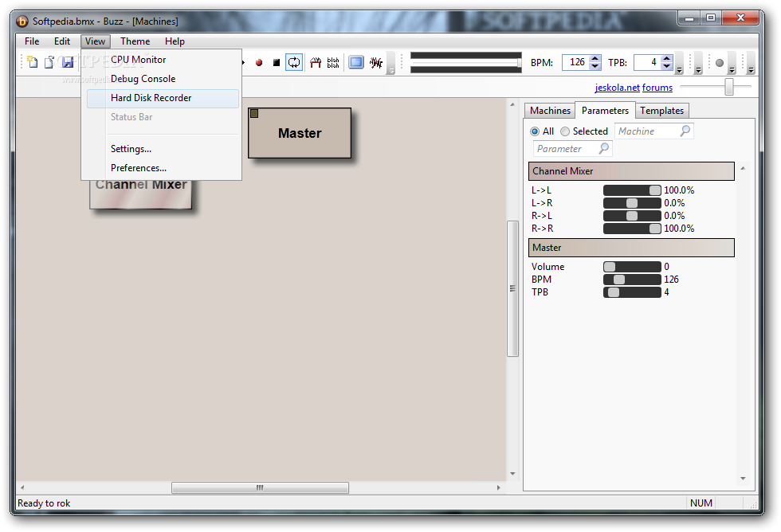
Task: Click the magnifier in Parameter search box
Action: [604, 148]
